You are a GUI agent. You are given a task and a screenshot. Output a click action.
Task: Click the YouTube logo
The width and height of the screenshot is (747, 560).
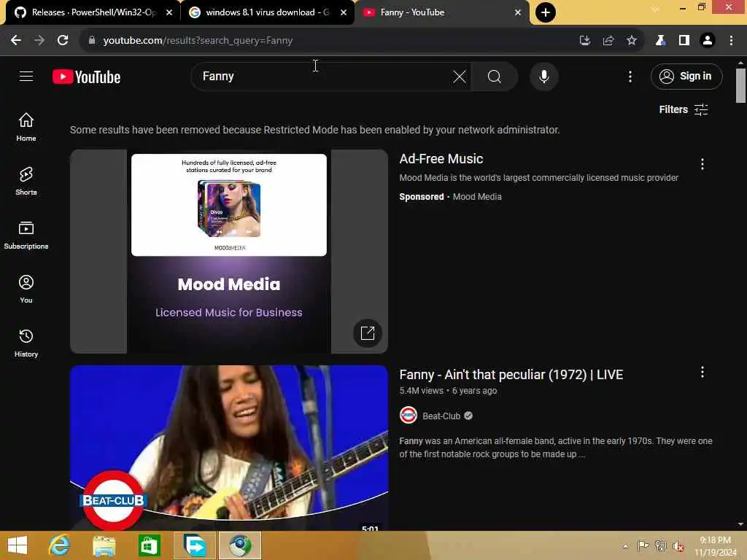tap(86, 77)
